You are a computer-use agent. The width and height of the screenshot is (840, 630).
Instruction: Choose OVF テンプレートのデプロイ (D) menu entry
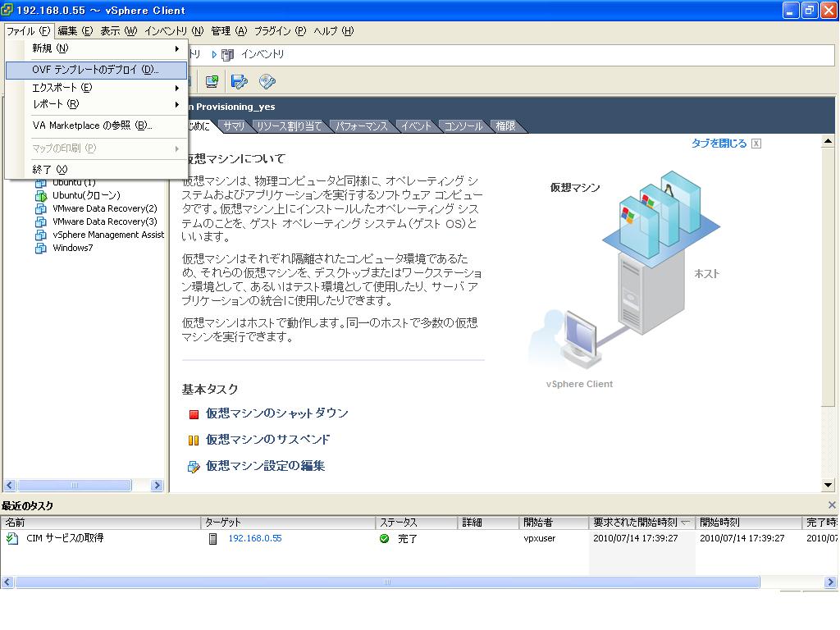click(x=97, y=71)
